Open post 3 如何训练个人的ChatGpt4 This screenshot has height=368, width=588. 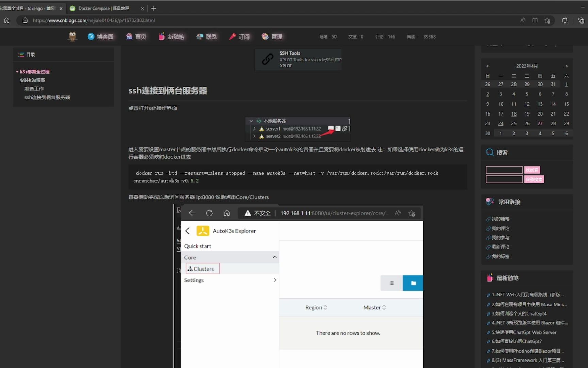[519, 313]
